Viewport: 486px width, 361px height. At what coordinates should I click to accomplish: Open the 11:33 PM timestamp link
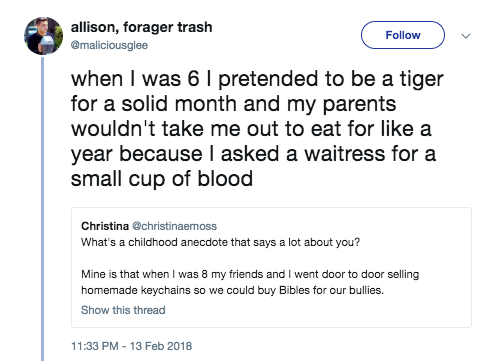click(95, 346)
